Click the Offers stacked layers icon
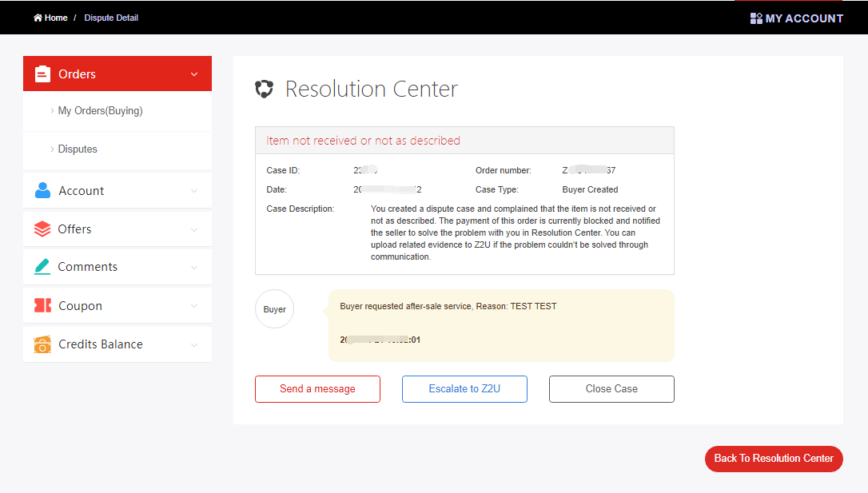This screenshot has height=493, width=868. coord(42,229)
